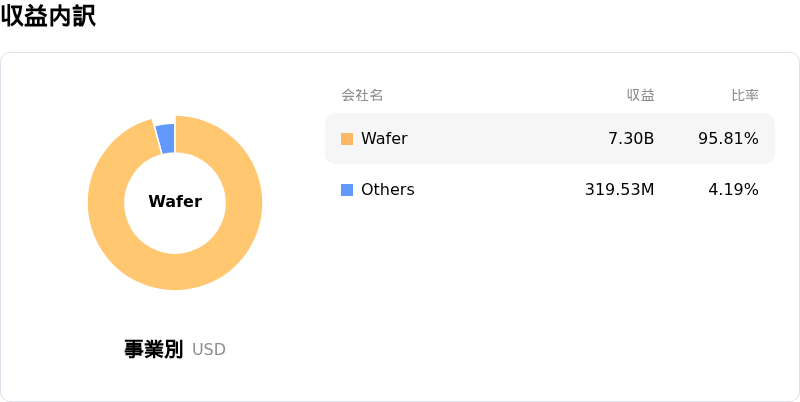The height and width of the screenshot is (402, 800).
Task: Click the orange swatch beside Wafer
Action: (x=347, y=139)
